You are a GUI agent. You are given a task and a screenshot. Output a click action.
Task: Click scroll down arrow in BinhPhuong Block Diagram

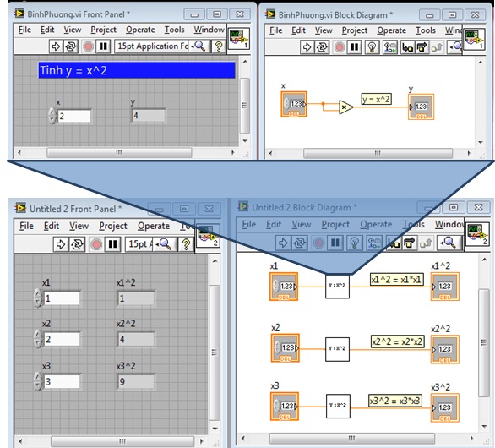480,143
